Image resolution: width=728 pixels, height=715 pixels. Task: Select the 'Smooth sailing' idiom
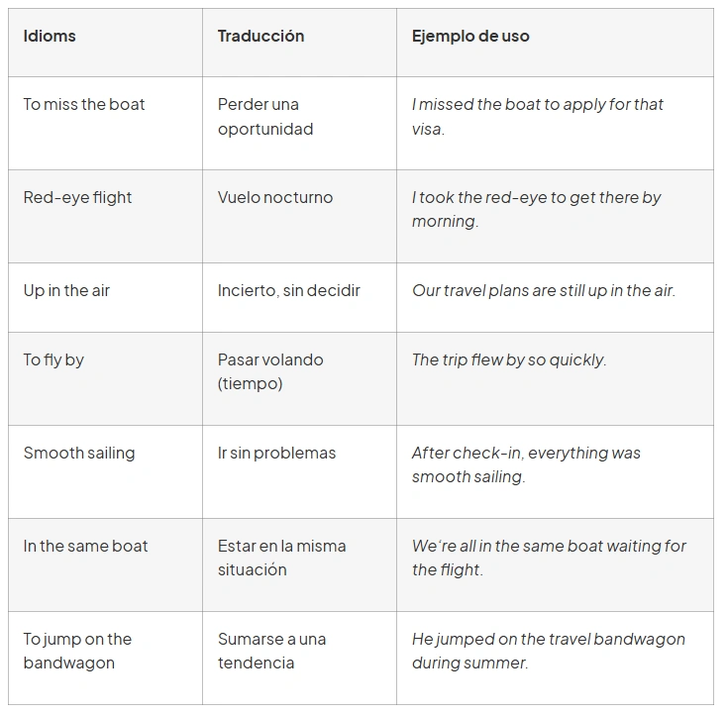(79, 454)
